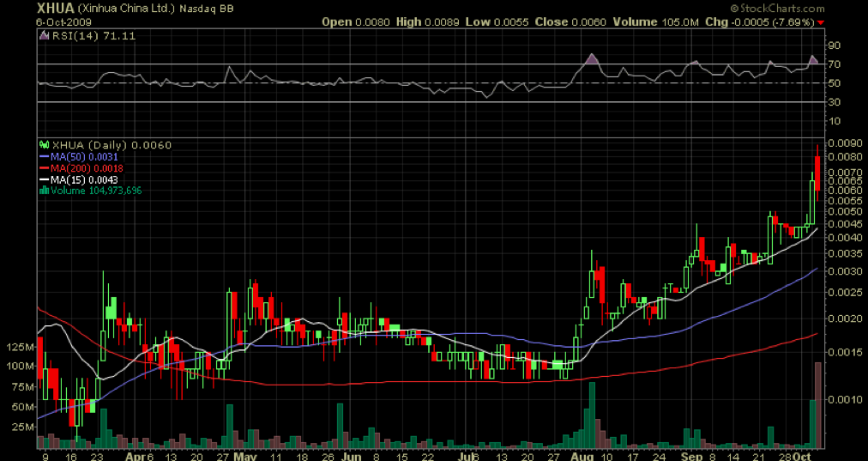Click the Volume 105.0M header value
Screen dimensions: 868x461
tap(655, 22)
